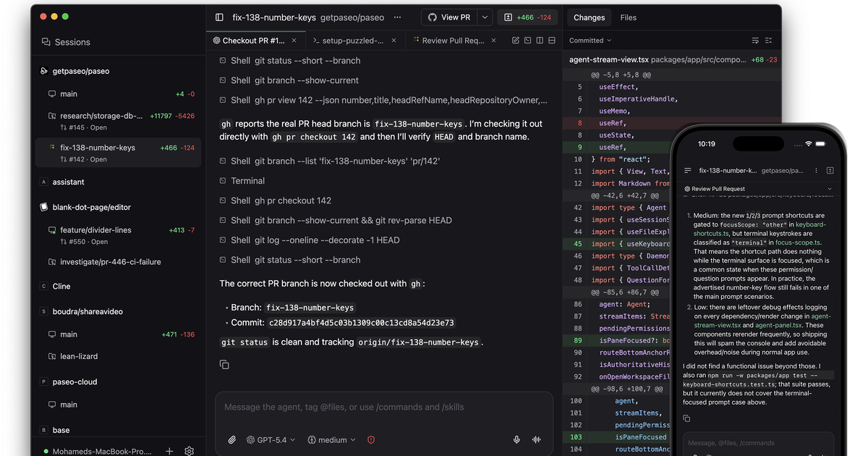Screen dimensions: 868x456
Task: Close the Checkout PR #1... tab
Action: point(294,41)
